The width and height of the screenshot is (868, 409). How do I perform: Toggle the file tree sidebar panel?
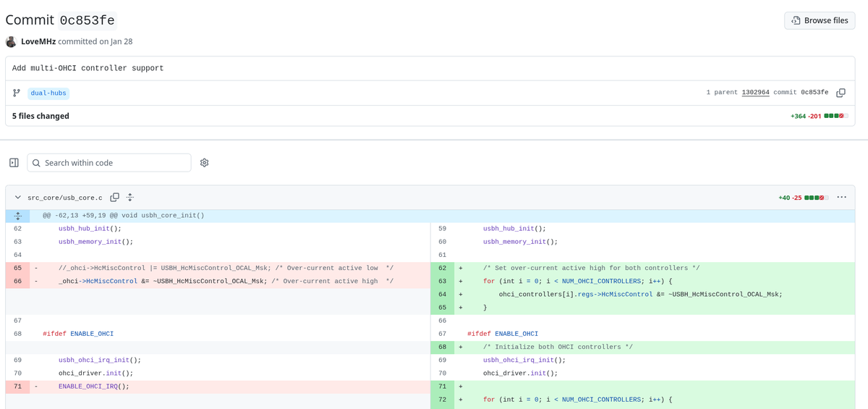pos(14,163)
